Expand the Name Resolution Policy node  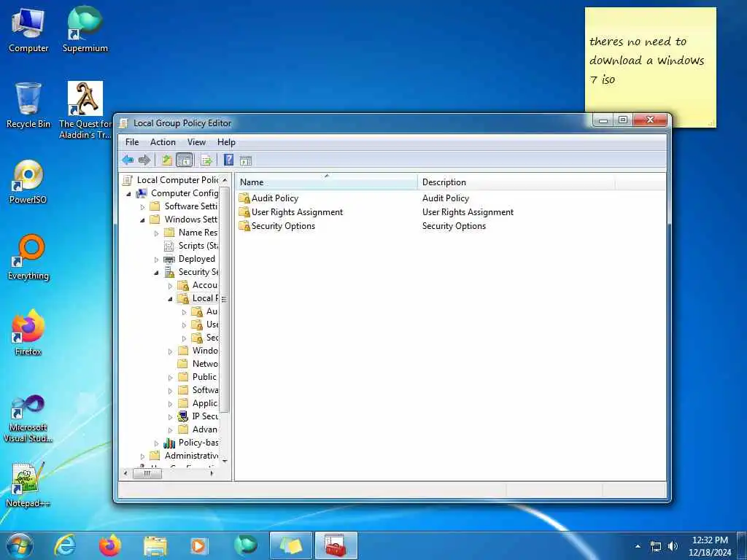(x=156, y=233)
